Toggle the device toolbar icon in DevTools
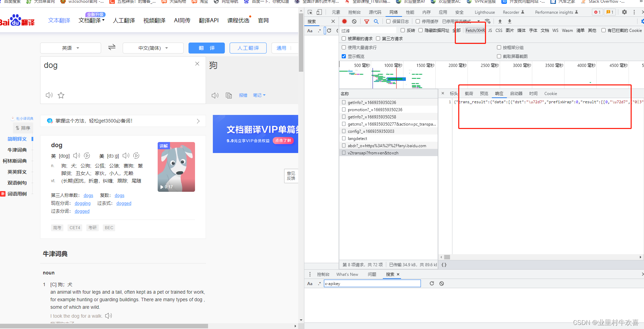Viewport: 644px width, 329px height. [x=319, y=12]
